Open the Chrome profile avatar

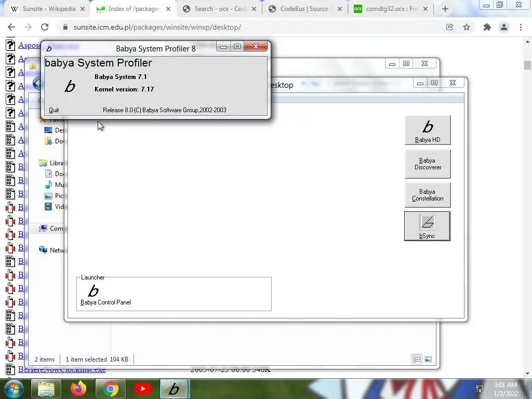click(504, 27)
